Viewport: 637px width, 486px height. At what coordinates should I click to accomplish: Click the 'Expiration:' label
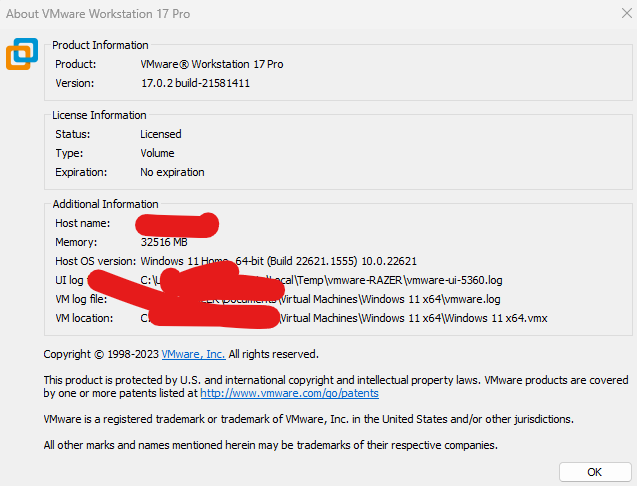pyautogui.click(x=81, y=172)
